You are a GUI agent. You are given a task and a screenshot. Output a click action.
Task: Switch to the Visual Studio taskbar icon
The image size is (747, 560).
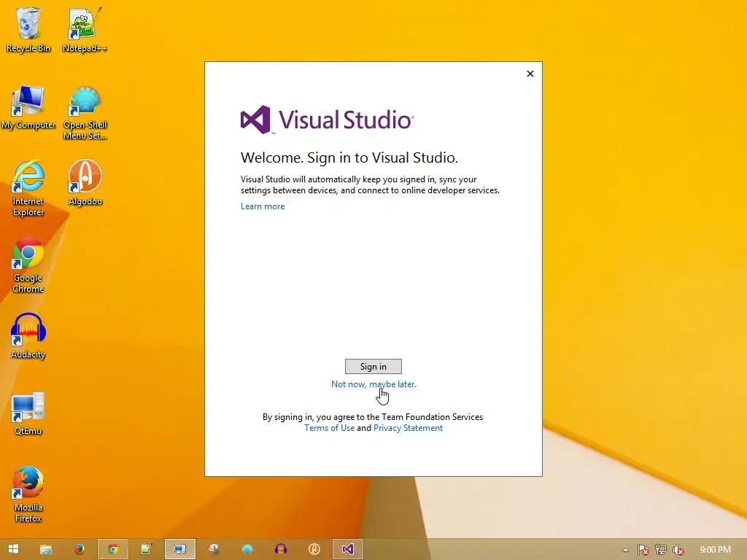pyautogui.click(x=348, y=549)
